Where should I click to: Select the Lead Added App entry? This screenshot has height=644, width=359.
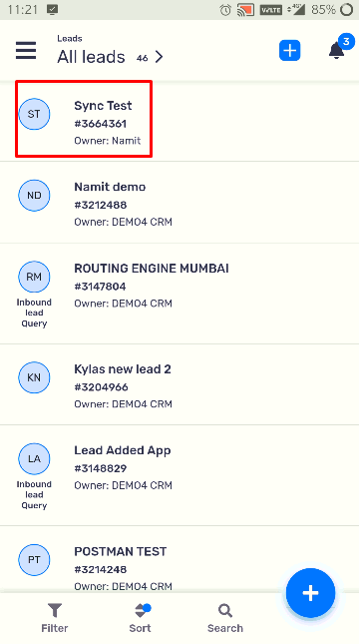click(x=179, y=475)
